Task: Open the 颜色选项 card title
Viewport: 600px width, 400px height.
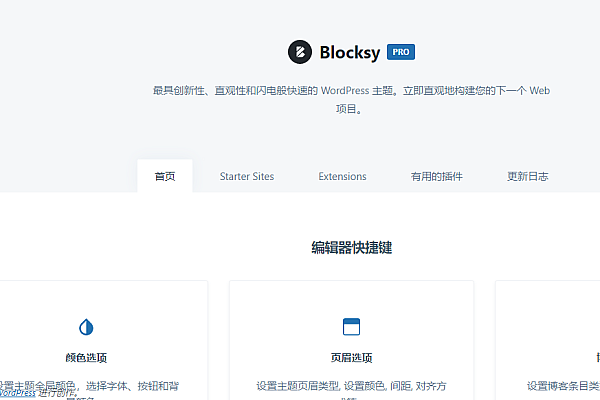Action: tap(86, 358)
